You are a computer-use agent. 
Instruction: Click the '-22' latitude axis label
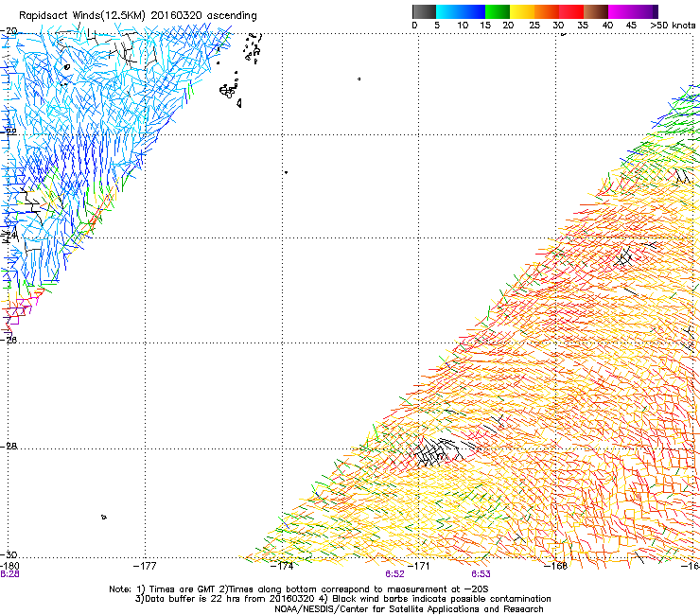pyautogui.click(x=9, y=132)
